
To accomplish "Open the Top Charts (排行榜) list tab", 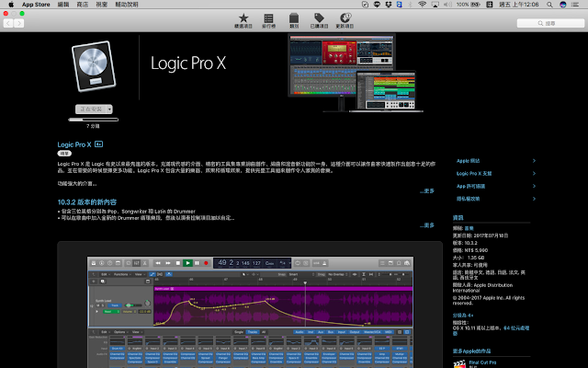I will tap(268, 20).
